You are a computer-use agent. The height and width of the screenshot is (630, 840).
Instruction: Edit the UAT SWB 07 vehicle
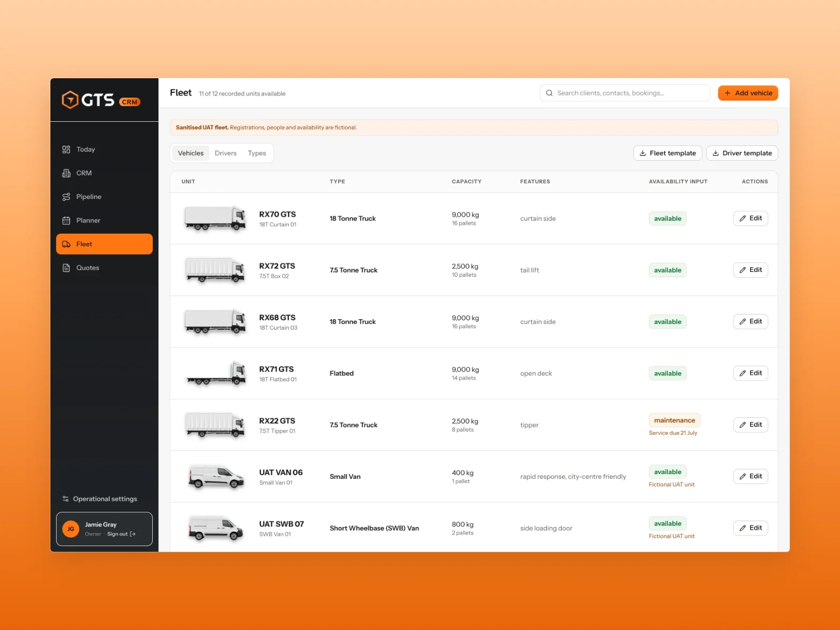coord(751,528)
